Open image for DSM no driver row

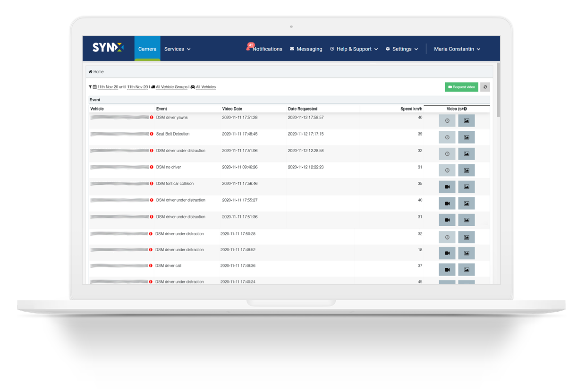click(467, 170)
